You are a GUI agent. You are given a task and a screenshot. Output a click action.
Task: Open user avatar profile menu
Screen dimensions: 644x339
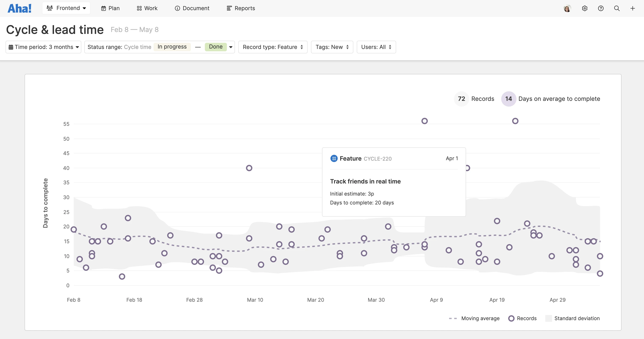[x=567, y=8]
